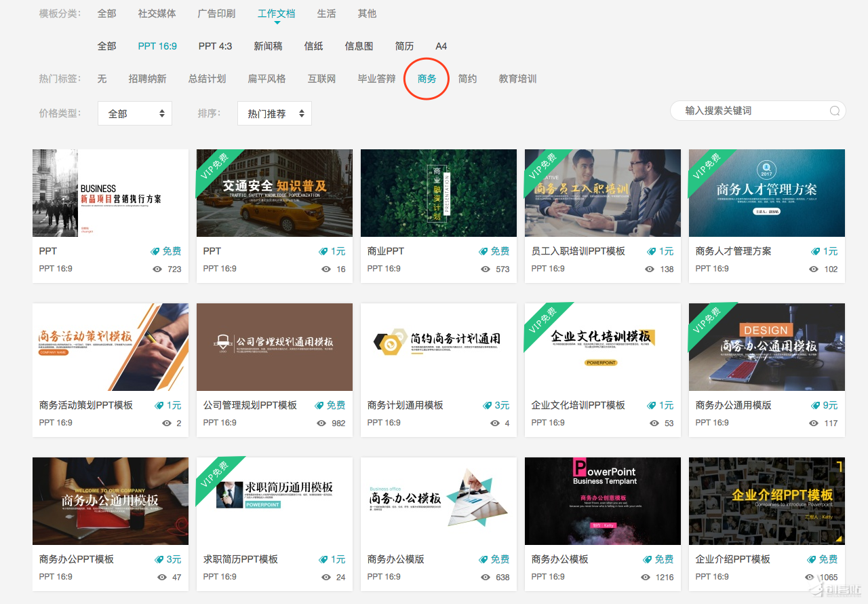Select 工作文档 template category

point(277,14)
